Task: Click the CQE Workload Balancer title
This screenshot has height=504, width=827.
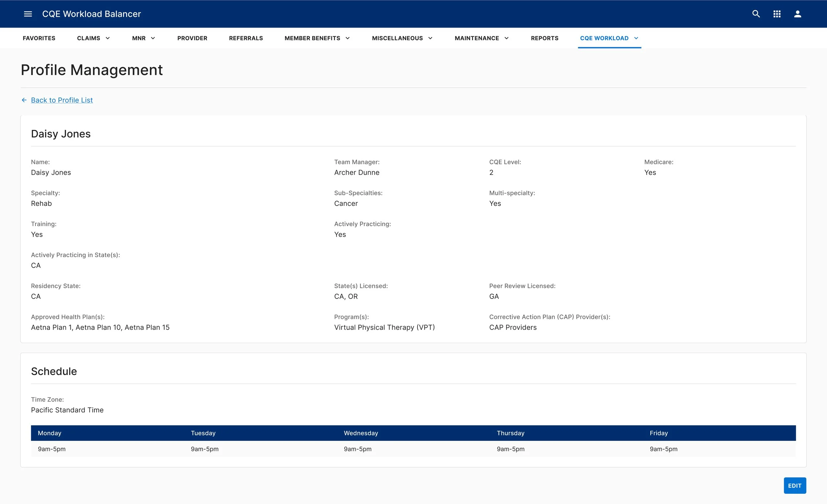Action: pyautogui.click(x=91, y=14)
